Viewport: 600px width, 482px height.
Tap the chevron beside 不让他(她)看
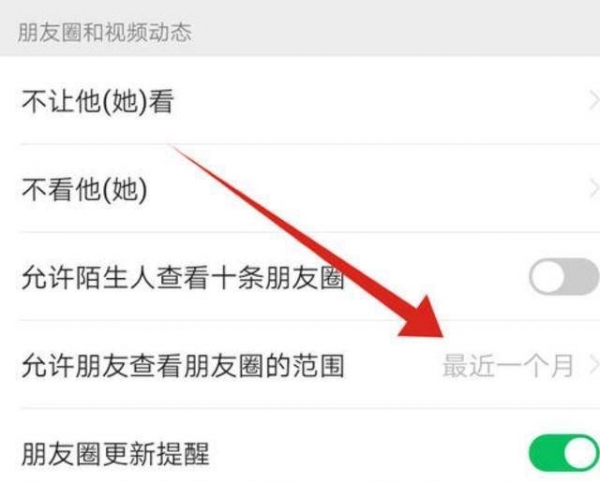(593, 101)
